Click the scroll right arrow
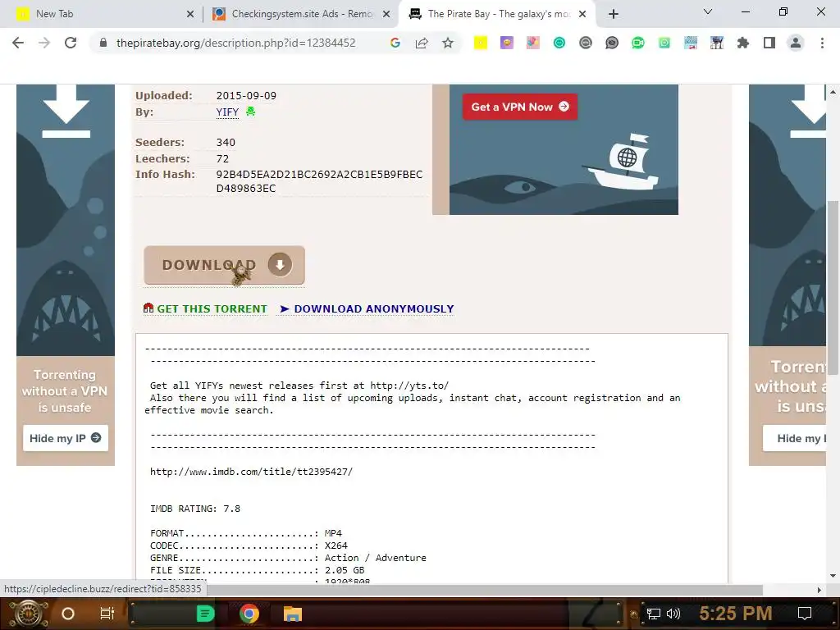840x630 pixels. coord(819,590)
